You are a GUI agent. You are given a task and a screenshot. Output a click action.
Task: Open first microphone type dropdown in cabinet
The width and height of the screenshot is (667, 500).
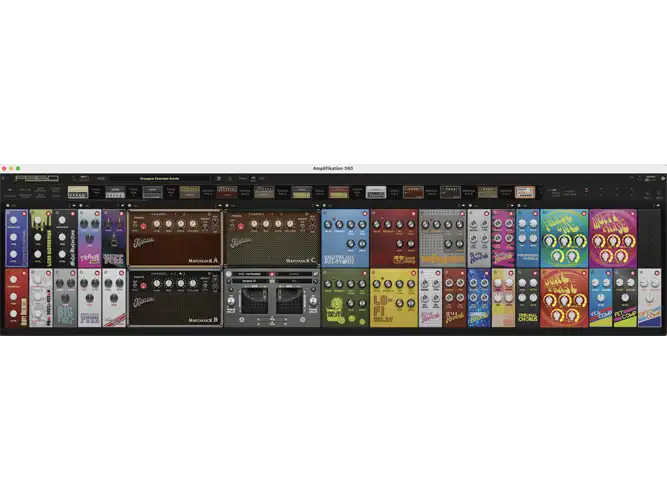(x=250, y=274)
